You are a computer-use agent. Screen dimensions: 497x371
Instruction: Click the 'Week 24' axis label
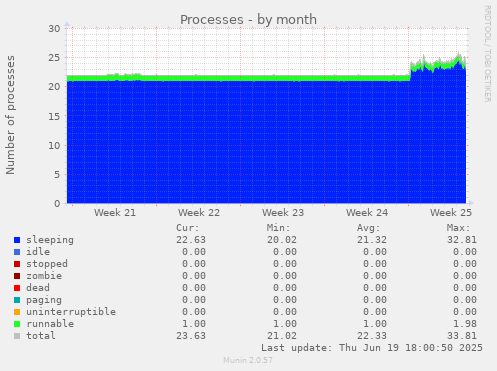367,213
